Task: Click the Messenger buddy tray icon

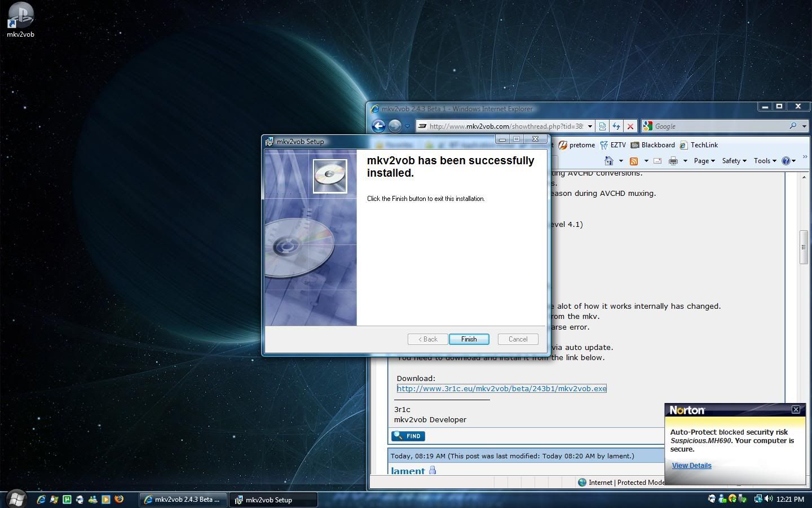Action: click(x=722, y=499)
